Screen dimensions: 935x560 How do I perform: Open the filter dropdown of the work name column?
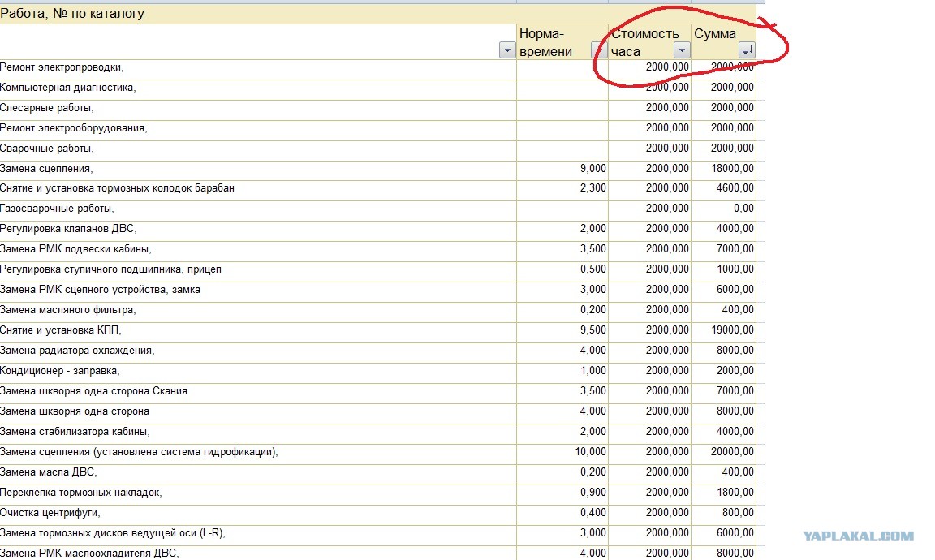coord(506,50)
